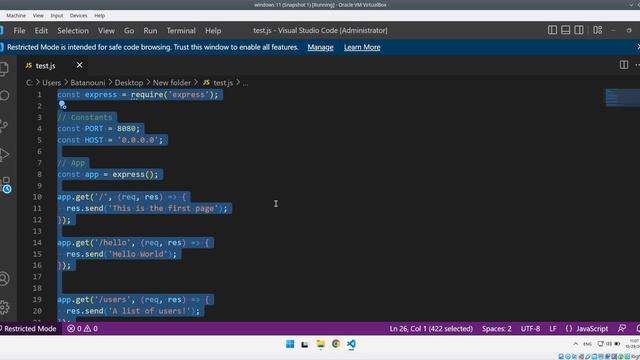Open the Selection menu
The image size is (640, 360).
point(73,31)
